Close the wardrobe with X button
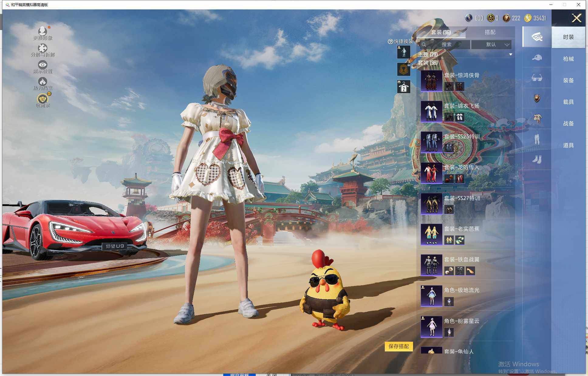 tap(576, 18)
